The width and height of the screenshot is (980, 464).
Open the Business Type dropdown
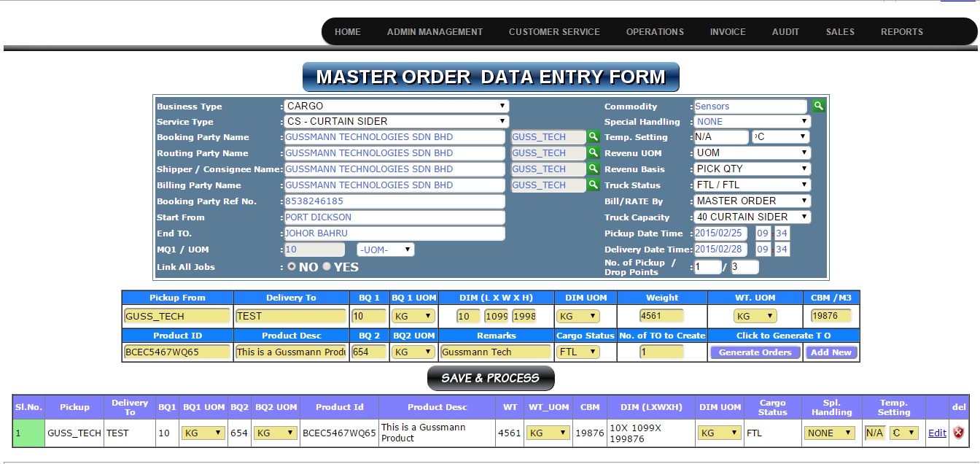(397, 107)
